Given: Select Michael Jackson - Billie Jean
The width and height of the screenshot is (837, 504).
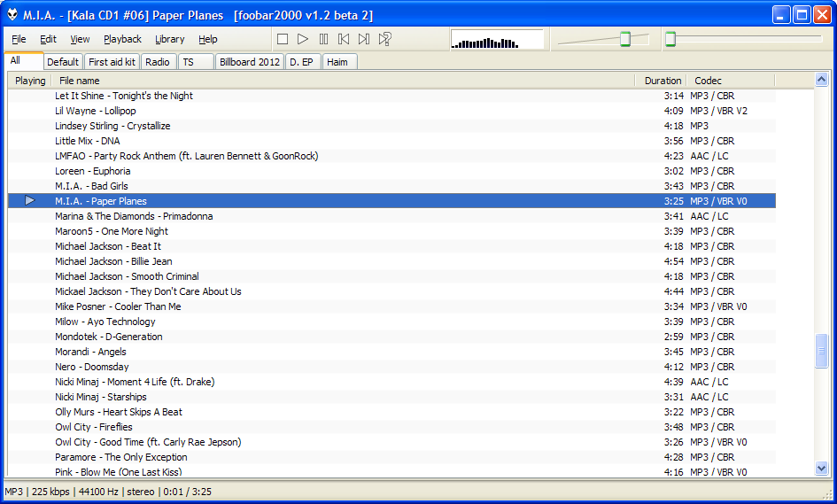Looking at the screenshot, I should [x=391, y=261].
